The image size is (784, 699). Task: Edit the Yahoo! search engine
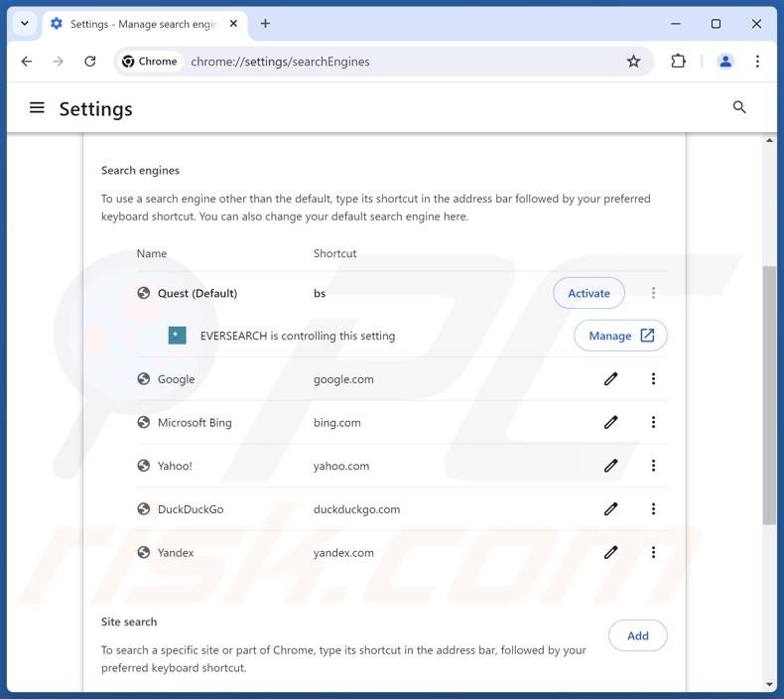[x=610, y=466]
